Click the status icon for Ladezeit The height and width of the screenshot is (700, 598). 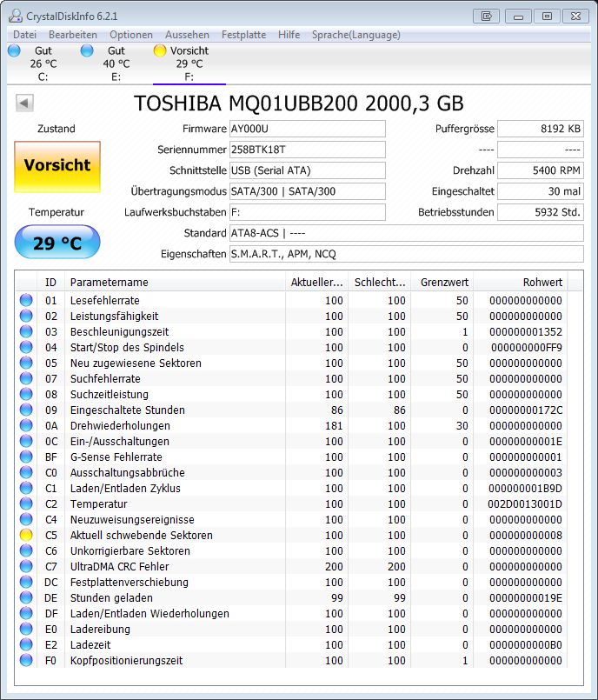26,644
